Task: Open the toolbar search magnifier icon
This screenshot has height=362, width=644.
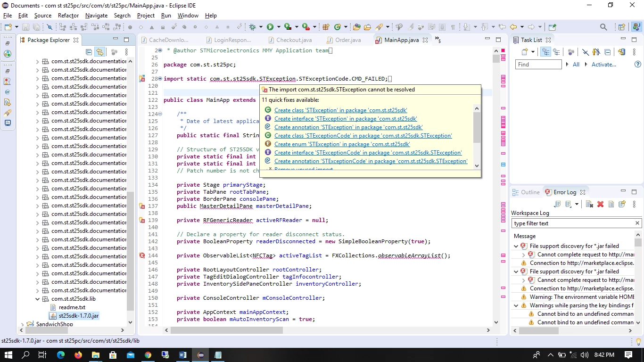Action: click(603, 27)
